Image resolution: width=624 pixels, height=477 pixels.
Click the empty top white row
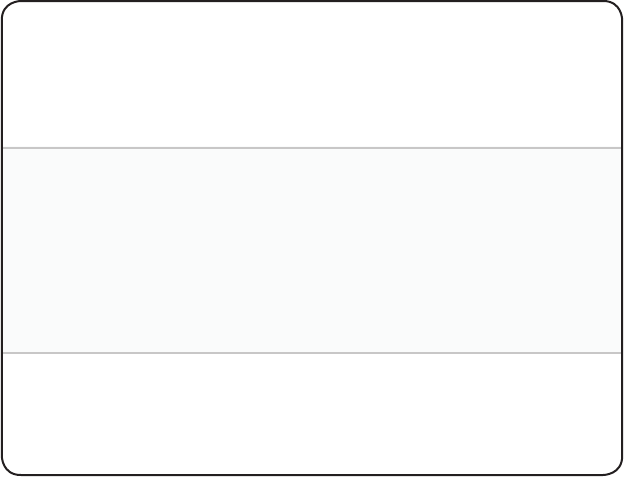[312, 75]
